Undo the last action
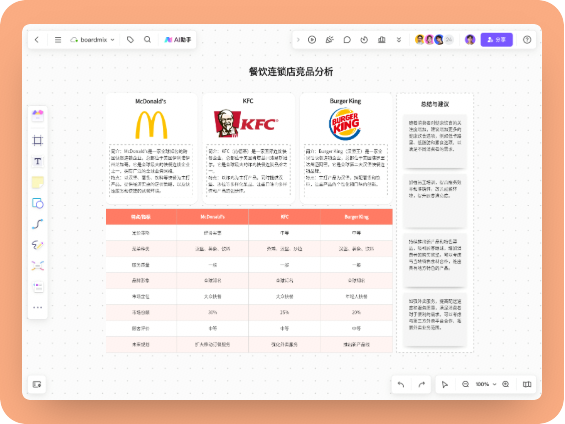Screen dimensions: 565x424 click(x=401, y=384)
